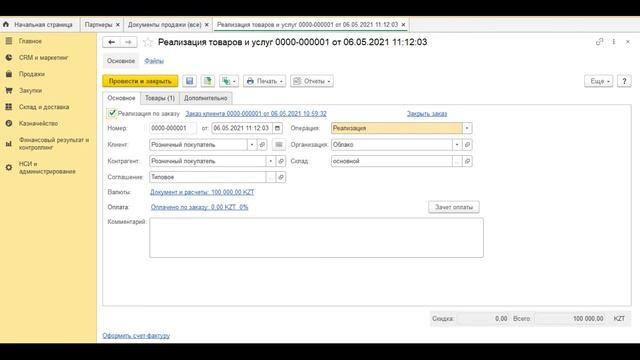Open the Печать dropdown menu
The image size is (640, 360).
[264, 81]
